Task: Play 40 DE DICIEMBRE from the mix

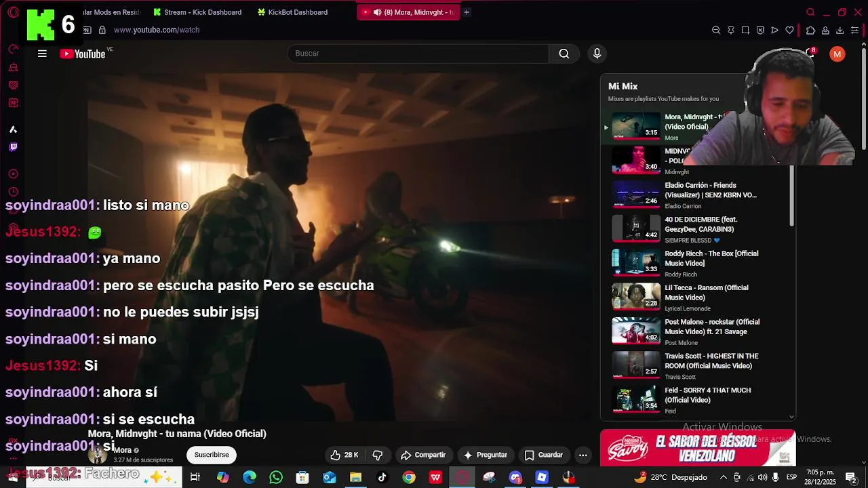Action: tap(695, 229)
